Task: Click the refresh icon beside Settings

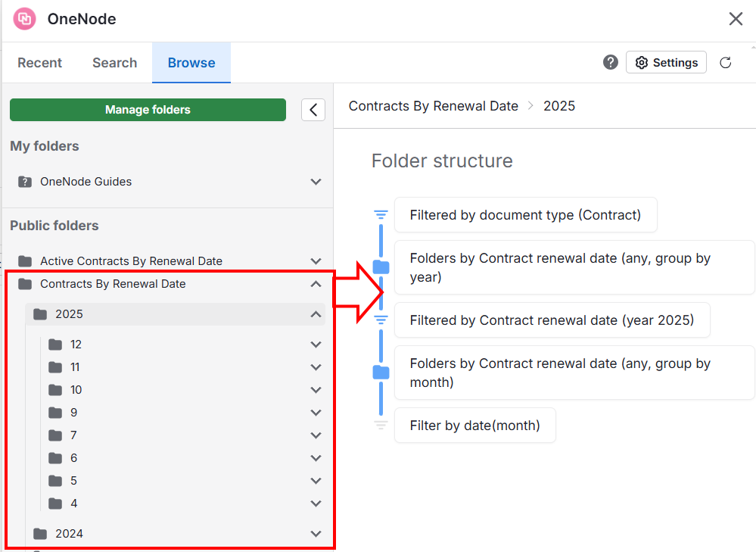Action: coord(726,63)
